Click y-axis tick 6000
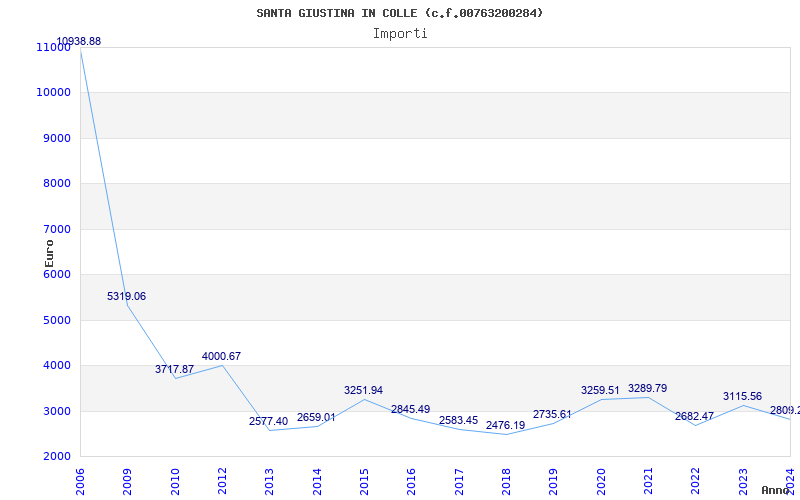 56,275
